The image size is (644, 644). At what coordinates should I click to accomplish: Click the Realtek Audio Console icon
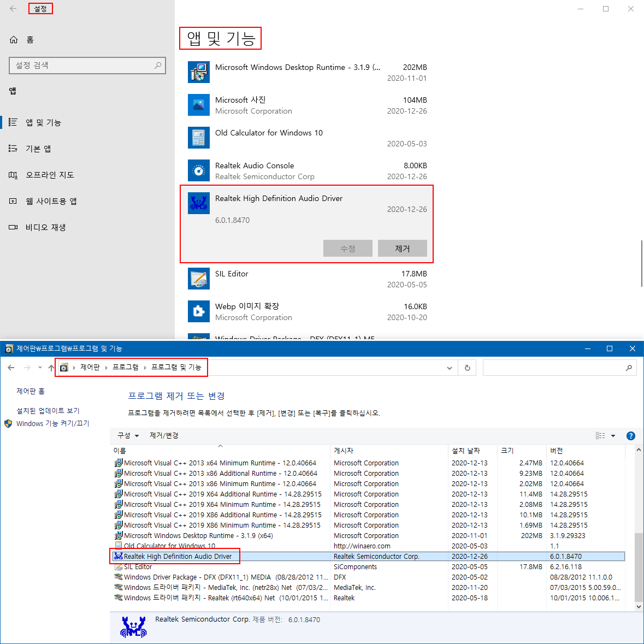199,171
